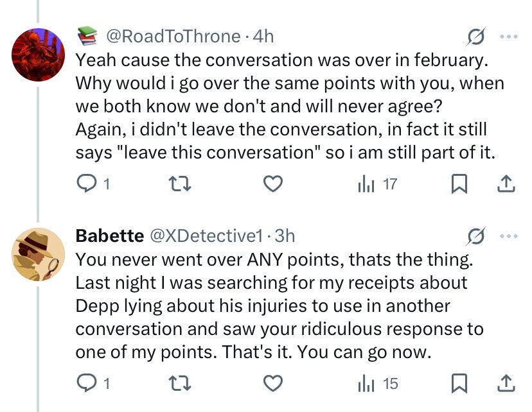Like RoadToThrone's tweet
Screen dimensions: 532x412
[274, 185]
